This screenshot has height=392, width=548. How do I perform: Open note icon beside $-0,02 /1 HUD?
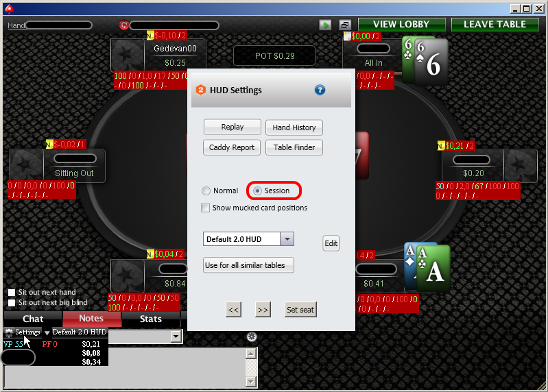click(x=49, y=144)
